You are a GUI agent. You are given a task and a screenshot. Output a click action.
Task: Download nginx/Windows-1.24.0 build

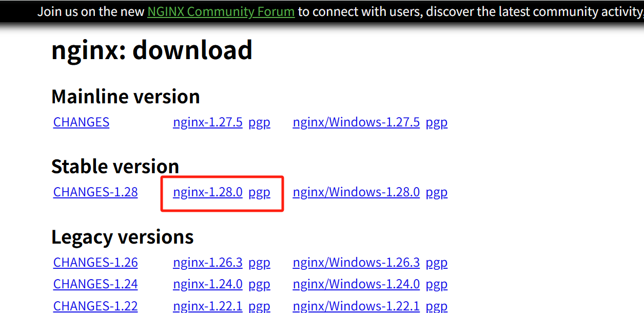356,284
